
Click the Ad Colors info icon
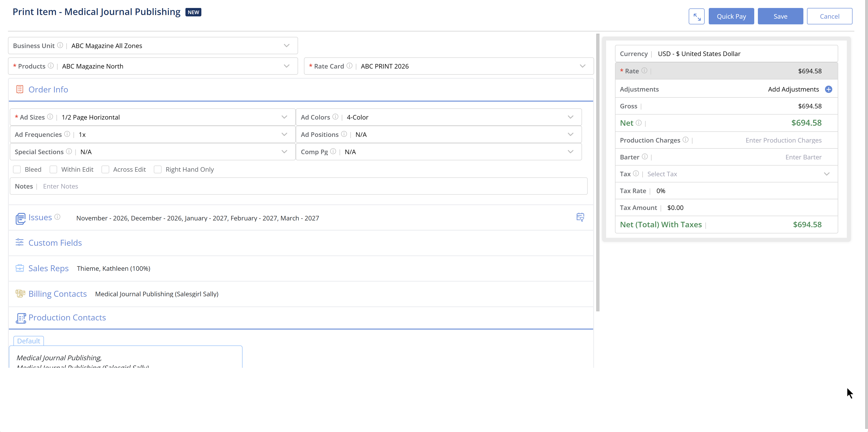(x=335, y=117)
